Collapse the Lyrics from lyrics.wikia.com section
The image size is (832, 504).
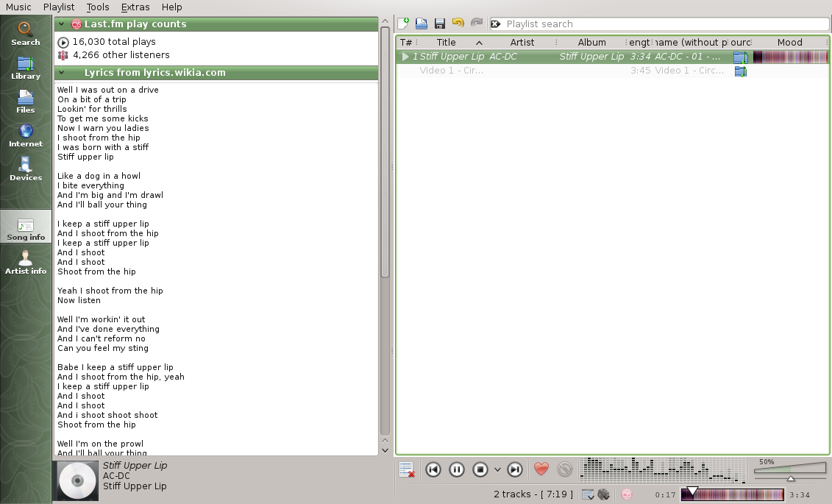[x=62, y=73]
